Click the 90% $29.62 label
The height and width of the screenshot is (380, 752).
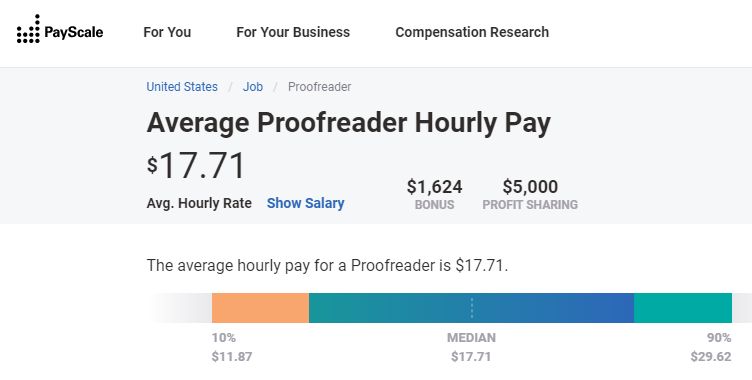[711, 347]
